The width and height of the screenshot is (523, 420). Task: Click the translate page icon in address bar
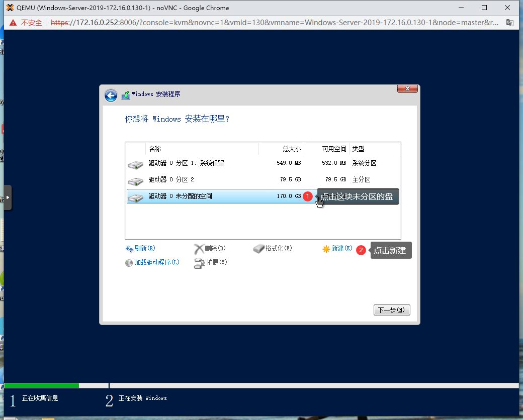tap(509, 23)
